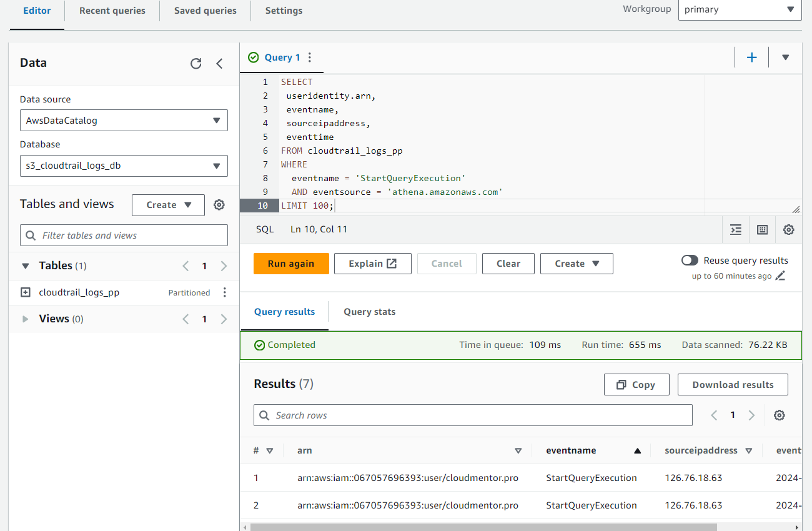Screen dimensions: 812x531
Task: Expand the Views section
Action: tap(26, 319)
